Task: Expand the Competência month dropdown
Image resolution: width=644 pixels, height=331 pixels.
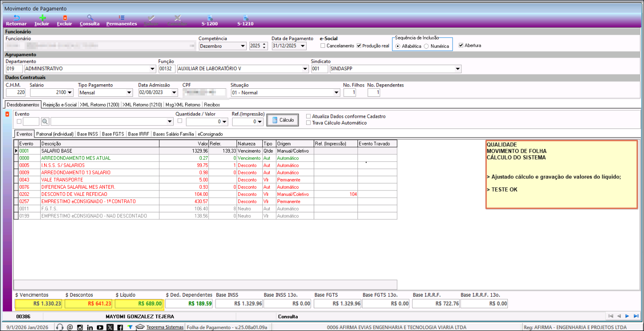Action: [243, 46]
